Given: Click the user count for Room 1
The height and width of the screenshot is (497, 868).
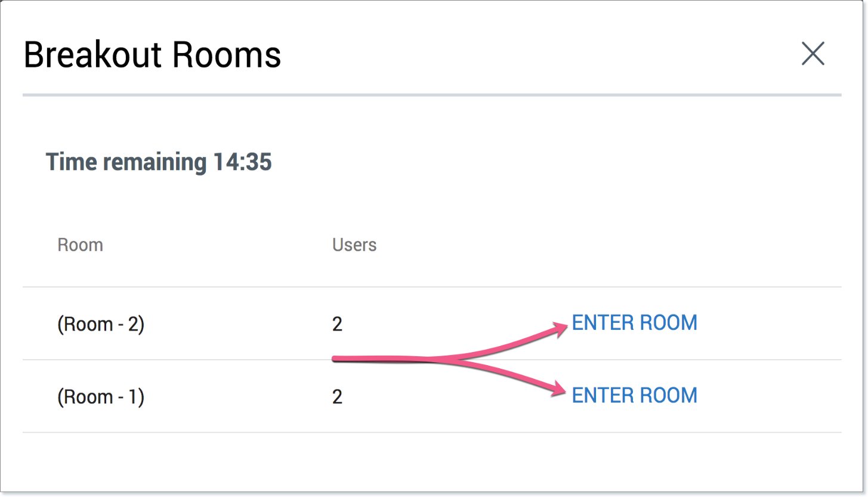Looking at the screenshot, I should coord(338,396).
